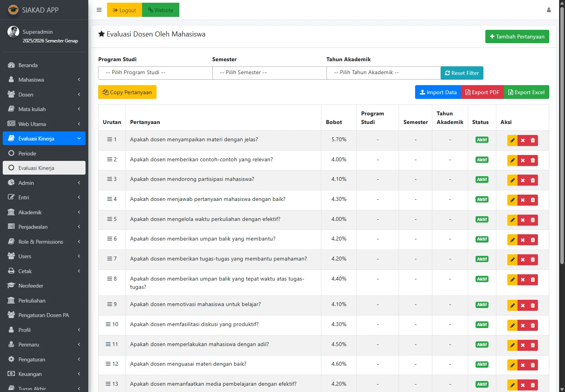Toggle the Aktif status of question 6
Viewport: 565px width, 392px height.
click(482, 239)
